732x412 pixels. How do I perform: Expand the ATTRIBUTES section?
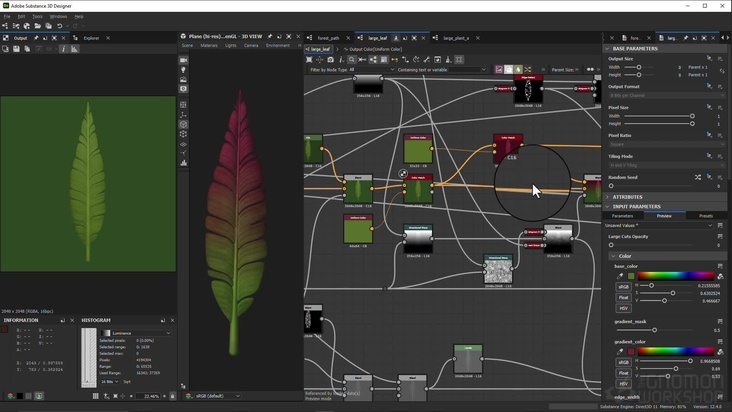coord(607,197)
